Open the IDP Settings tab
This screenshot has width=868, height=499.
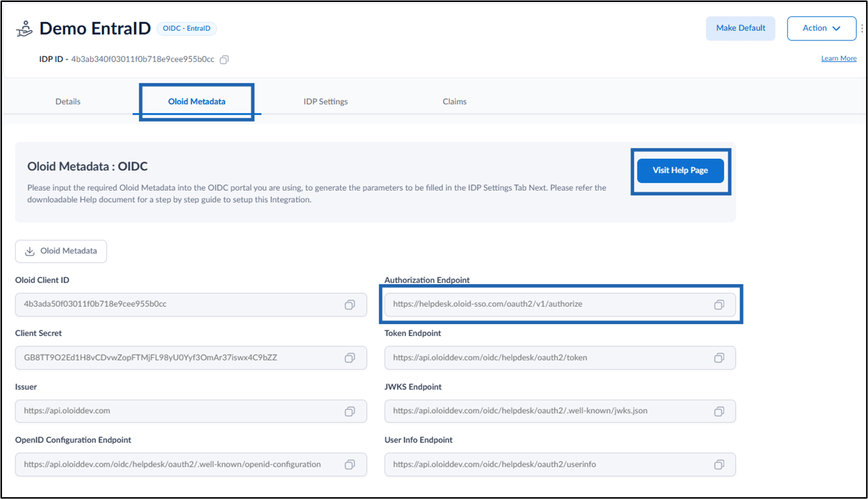(x=326, y=102)
